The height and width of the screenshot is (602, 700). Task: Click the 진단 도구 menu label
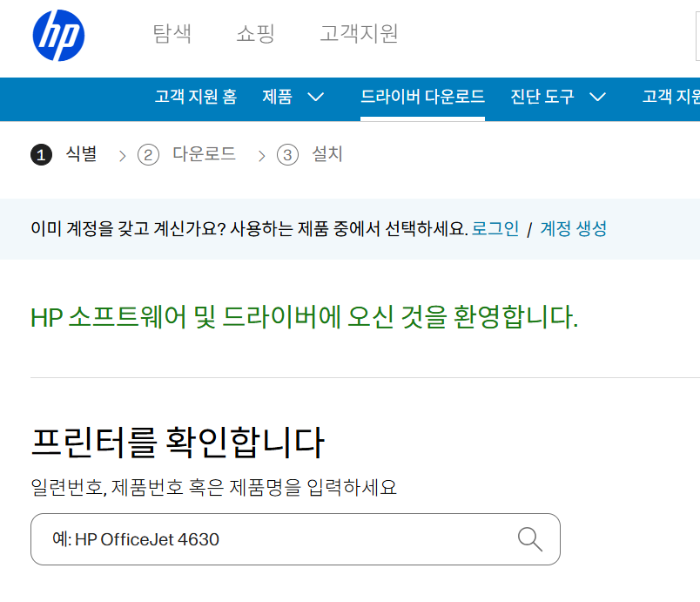point(542,97)
